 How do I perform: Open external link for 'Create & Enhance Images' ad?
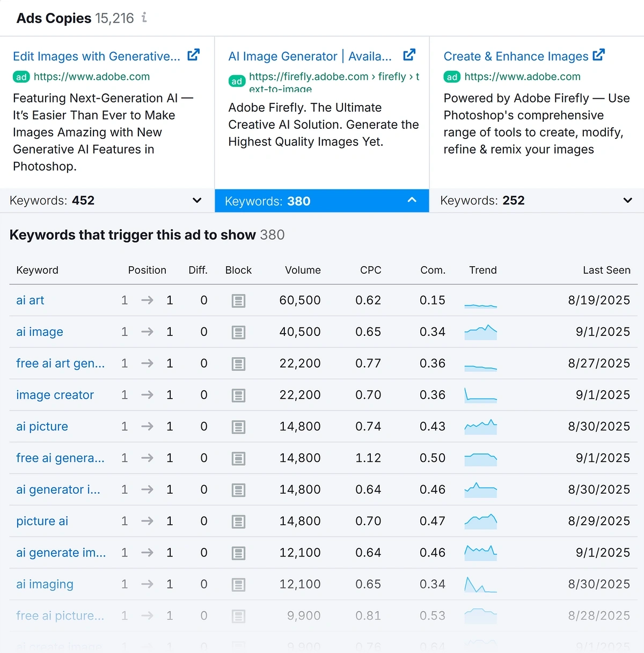(x=599, y=55)
